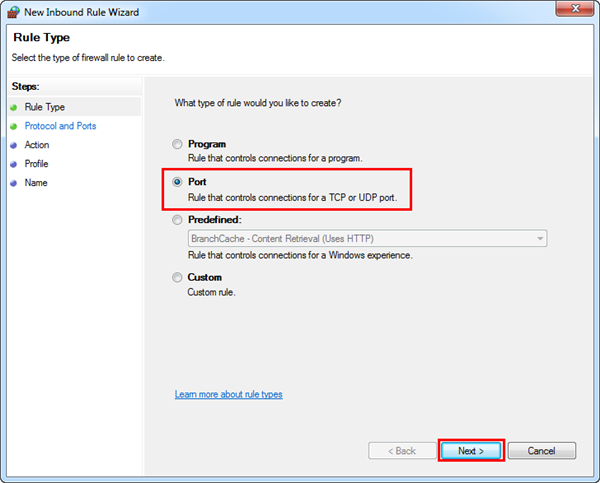The width and height of the screenshot is (600, 483).
Task: Open the Name step in sidebar
Action: pyautogui.click(x=36, y=183)
